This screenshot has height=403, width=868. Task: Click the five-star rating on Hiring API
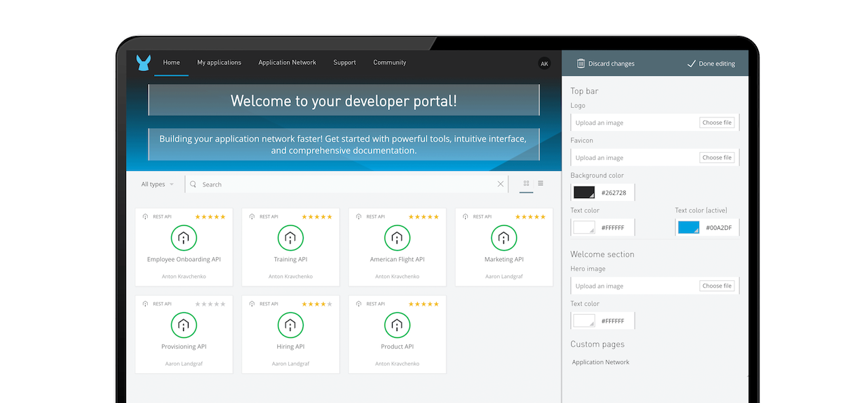(317, 303)
